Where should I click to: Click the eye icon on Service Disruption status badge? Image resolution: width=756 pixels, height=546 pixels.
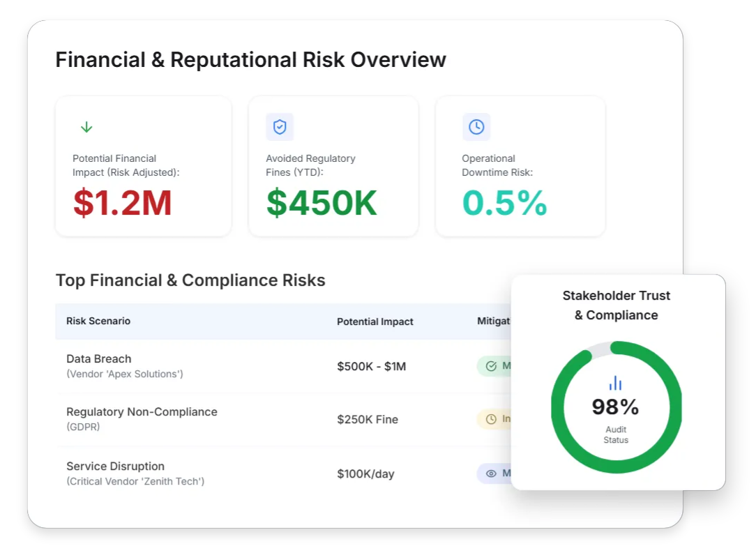(x=490, y=473)
